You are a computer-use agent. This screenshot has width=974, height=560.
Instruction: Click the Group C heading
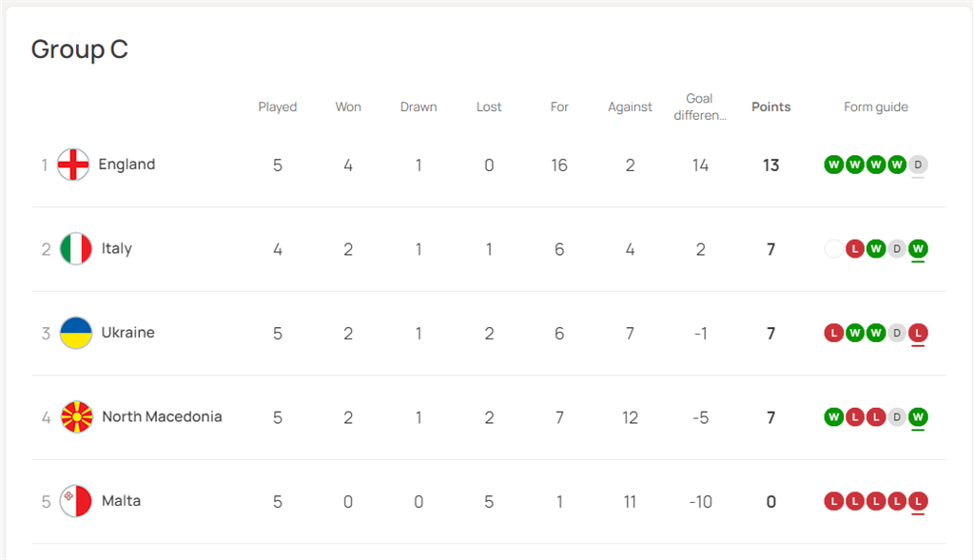pos(80,49)
